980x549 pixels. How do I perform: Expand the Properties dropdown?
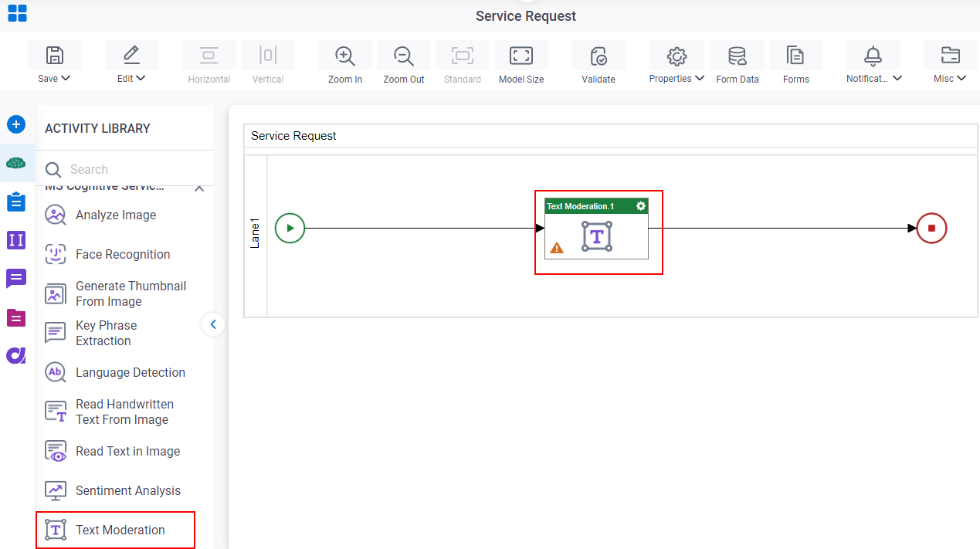(699, 78)
